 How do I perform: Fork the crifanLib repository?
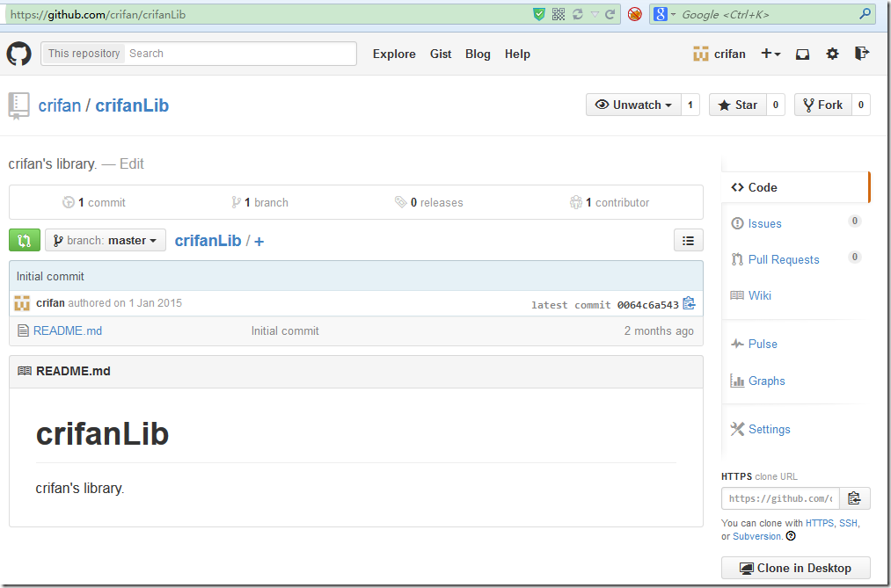[822, 105]
